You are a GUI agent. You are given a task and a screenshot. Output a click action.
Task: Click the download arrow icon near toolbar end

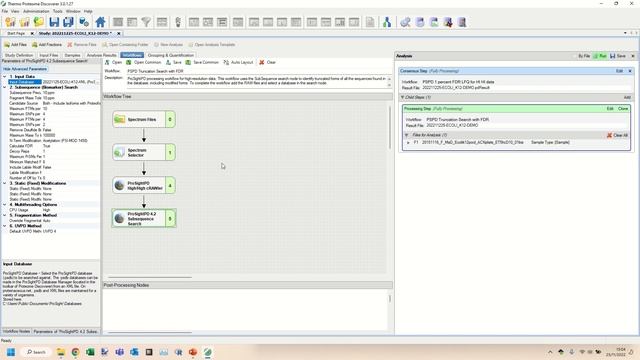448,22
